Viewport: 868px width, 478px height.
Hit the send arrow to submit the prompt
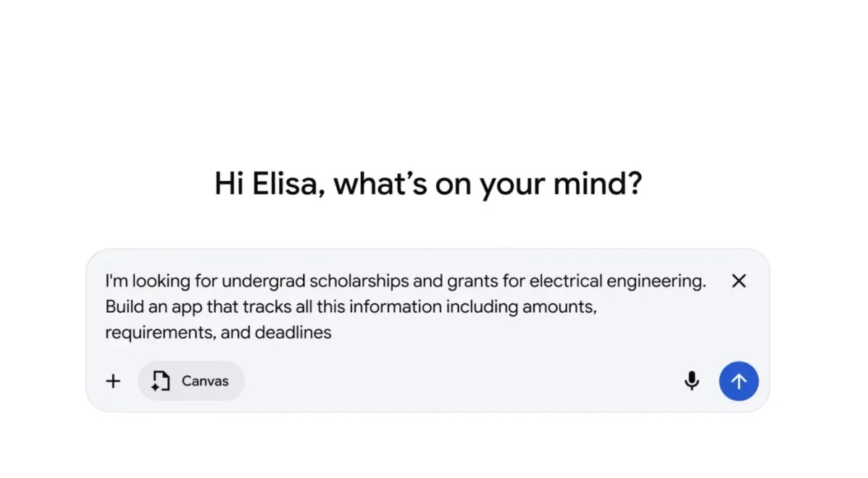738,381
